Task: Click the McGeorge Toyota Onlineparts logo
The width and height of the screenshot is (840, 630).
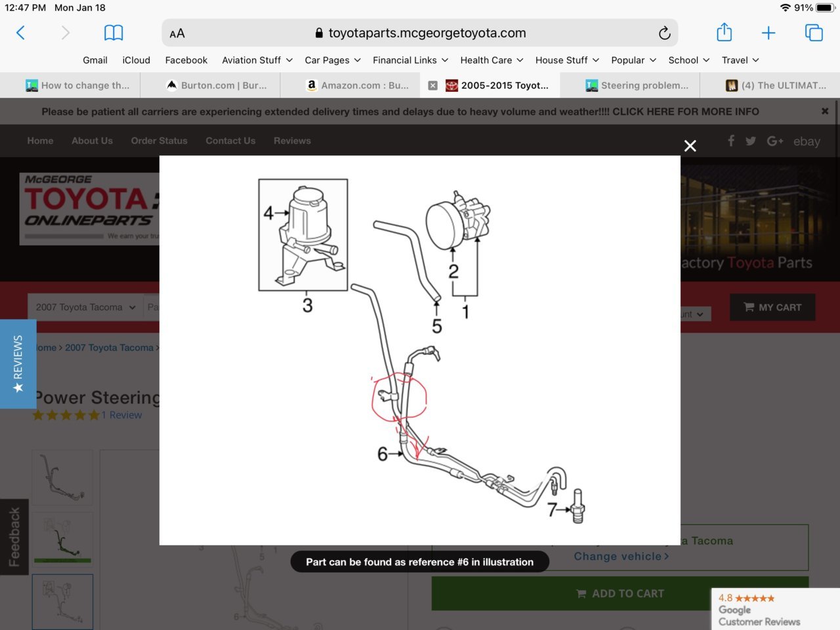Action: click(x=90, y=208)
